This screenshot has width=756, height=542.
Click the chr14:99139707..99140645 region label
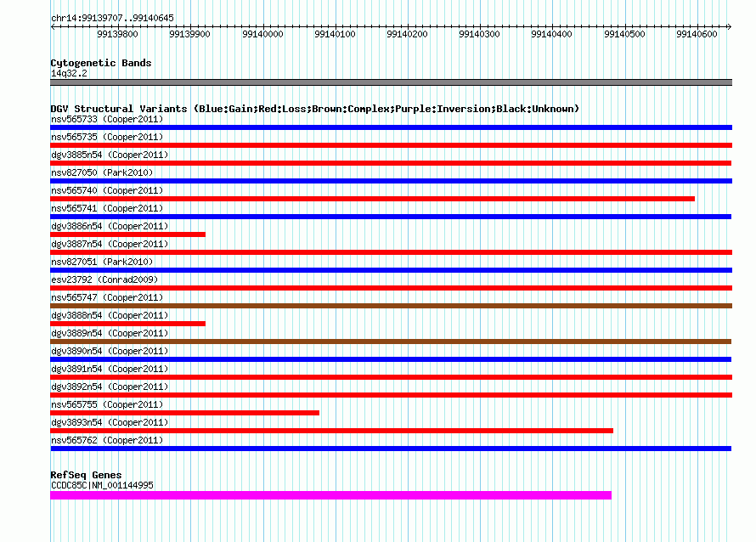pyautogui.click(x=112, y=19)
